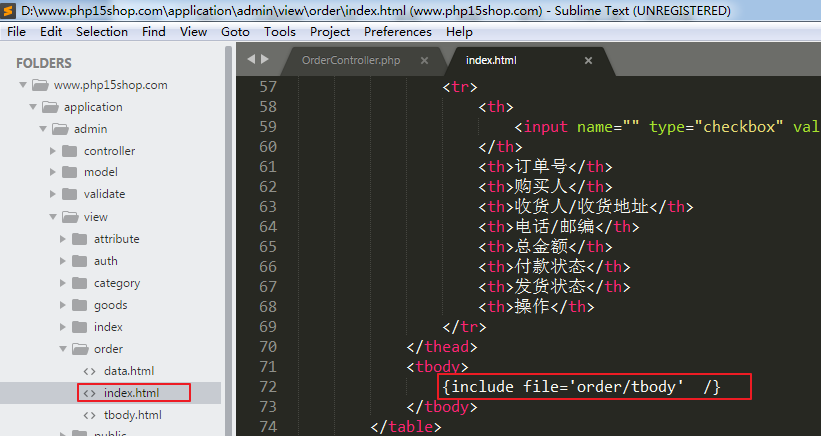Click the tab navigation right arrow
The height and width of the screenshot is (436, 821).
264,60
